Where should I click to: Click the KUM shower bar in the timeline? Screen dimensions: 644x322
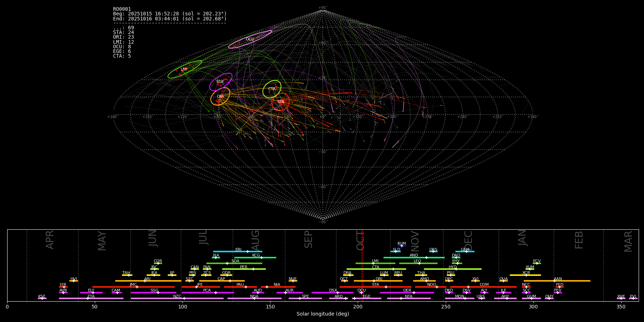click(402, 246)
